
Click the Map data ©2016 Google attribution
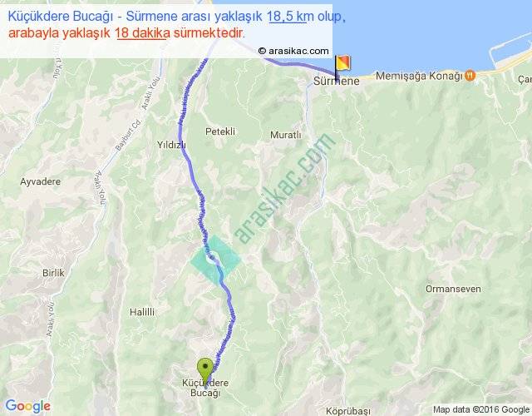click(481, 409)
